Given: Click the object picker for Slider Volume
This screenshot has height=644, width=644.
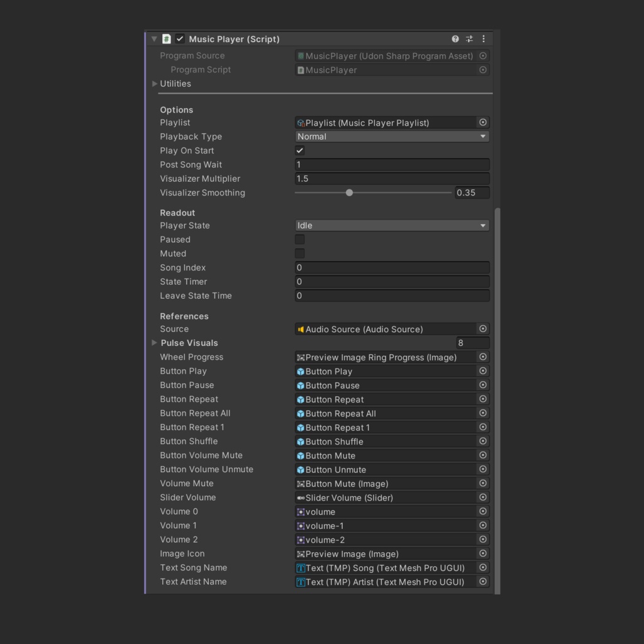Looking at the screenshot, I should 483,497.
